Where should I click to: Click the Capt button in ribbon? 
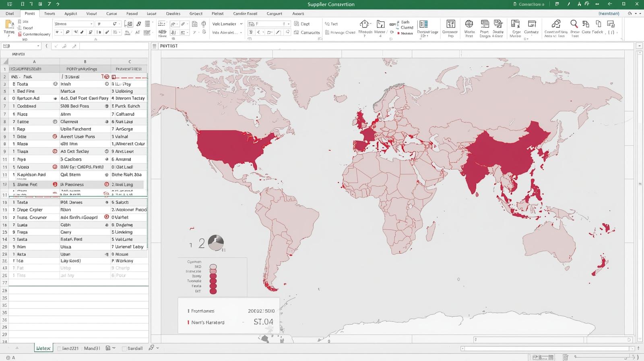pos(302,24)
